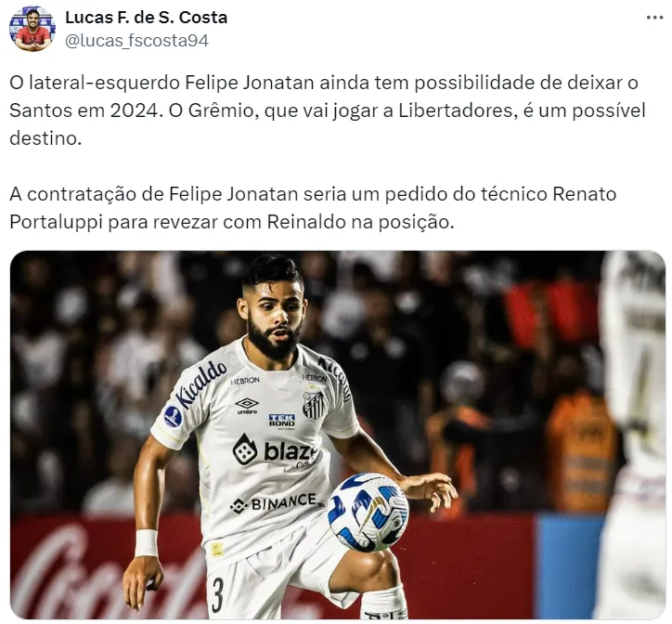Viewport: 672px width, 624px height.
Task: Click the blue advertising panel in photo
Action: (568, 566)
